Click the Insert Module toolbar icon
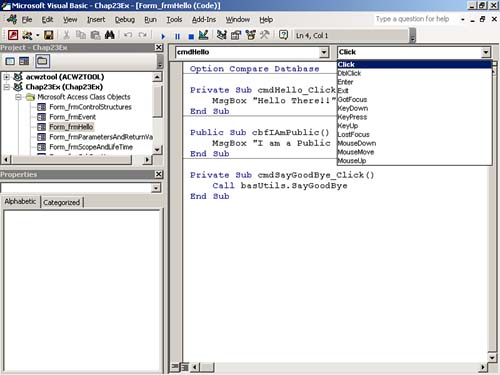 (27, 35)
